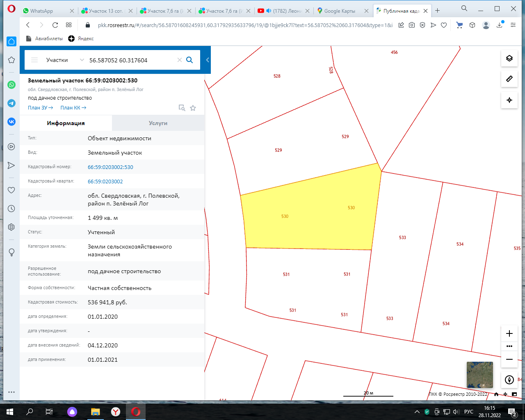Open the План ЗУ link
Viewport: 525px width, 420px height.
tap(40, 108)
